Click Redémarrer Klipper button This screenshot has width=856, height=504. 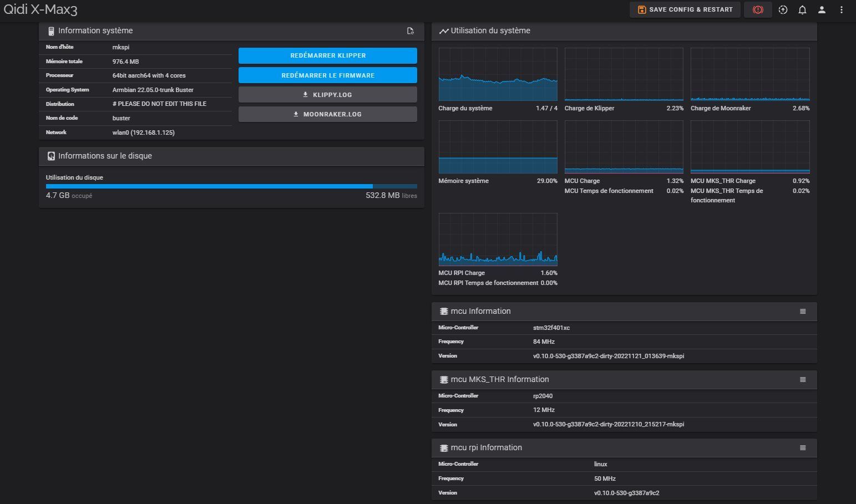(x=327, y=55)
